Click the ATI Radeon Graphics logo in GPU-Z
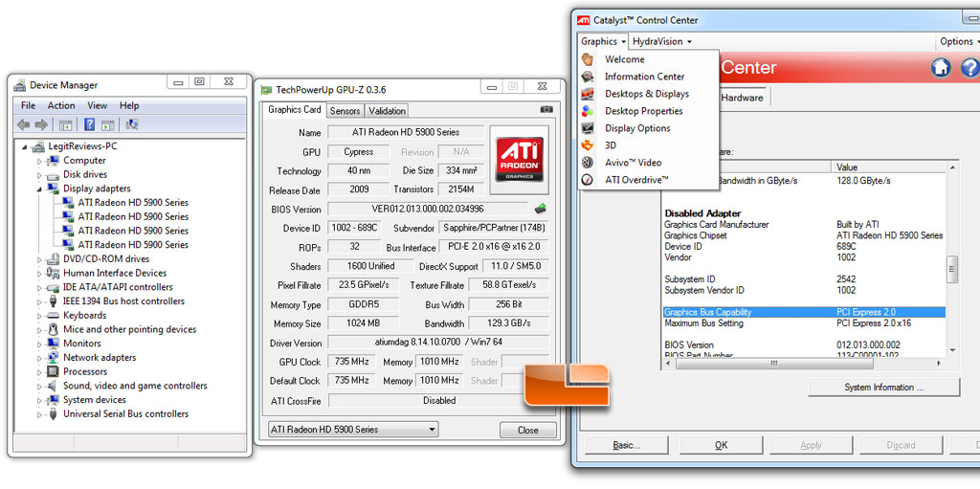The image size is (980, 489). coord(520,159)
